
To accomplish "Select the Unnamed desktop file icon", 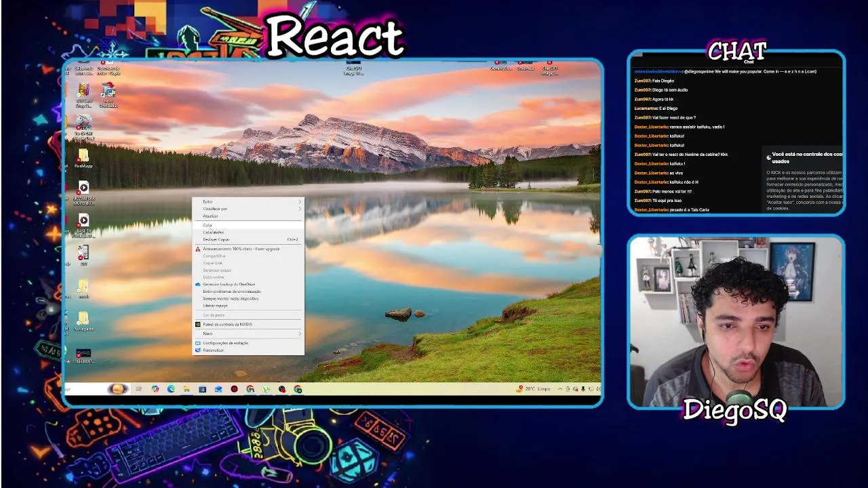I will pos(526,66).
